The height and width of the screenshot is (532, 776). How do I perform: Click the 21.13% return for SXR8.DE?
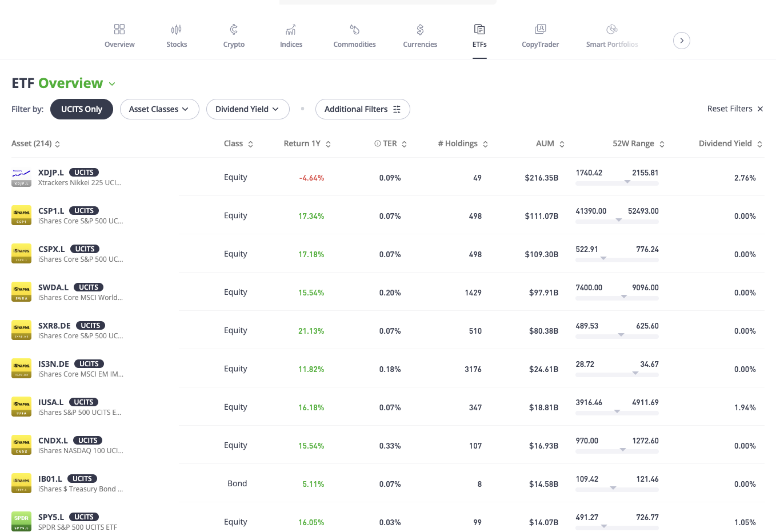(x=311, y=331)
